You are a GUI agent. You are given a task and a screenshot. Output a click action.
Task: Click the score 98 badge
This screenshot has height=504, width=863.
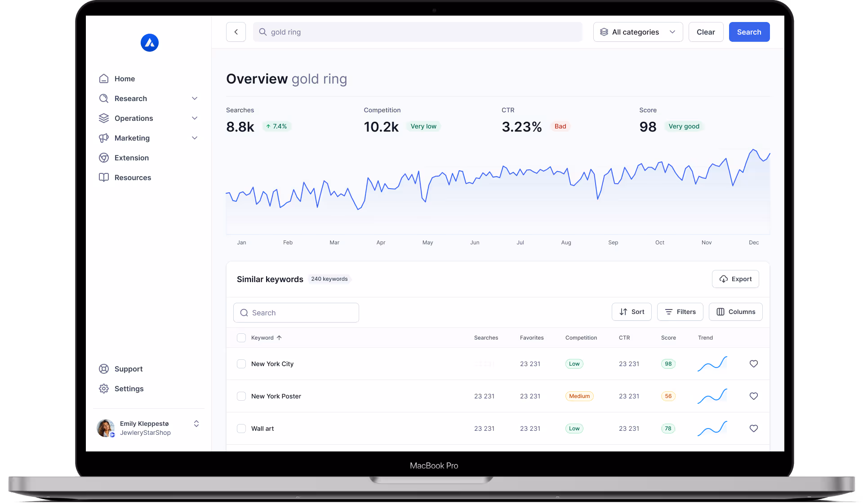click(x=668, y=364)
